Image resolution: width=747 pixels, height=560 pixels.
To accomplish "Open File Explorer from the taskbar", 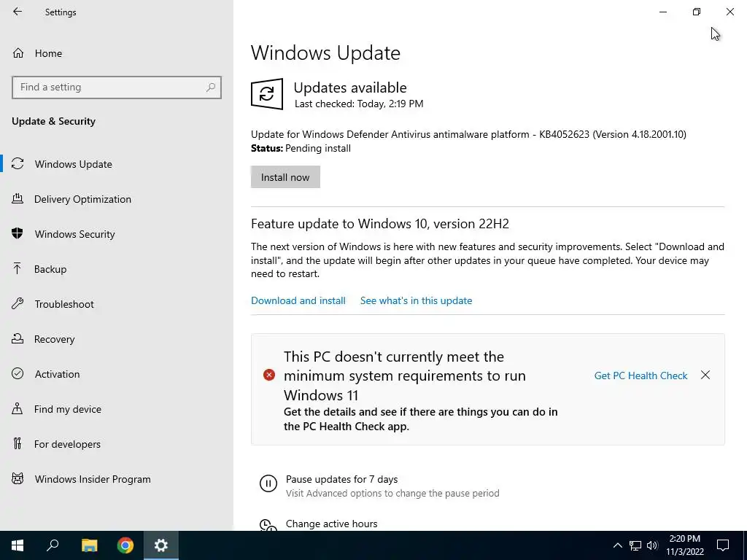I will (x=89, y=545).
